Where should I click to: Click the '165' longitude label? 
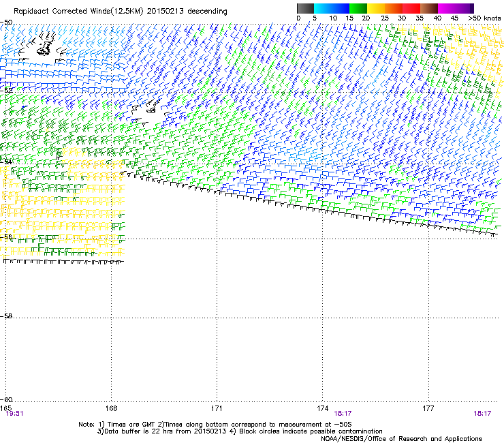[x=5, y=408]
